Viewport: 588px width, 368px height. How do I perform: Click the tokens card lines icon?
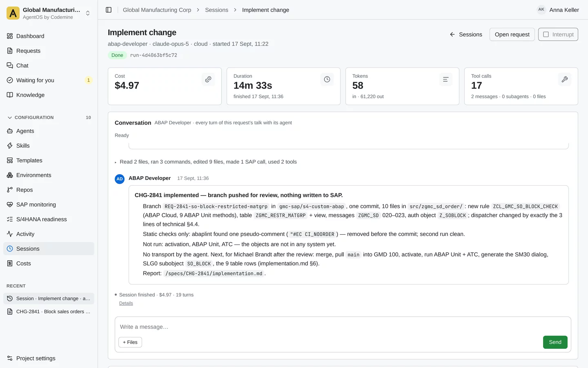click(x=446, y=79)
